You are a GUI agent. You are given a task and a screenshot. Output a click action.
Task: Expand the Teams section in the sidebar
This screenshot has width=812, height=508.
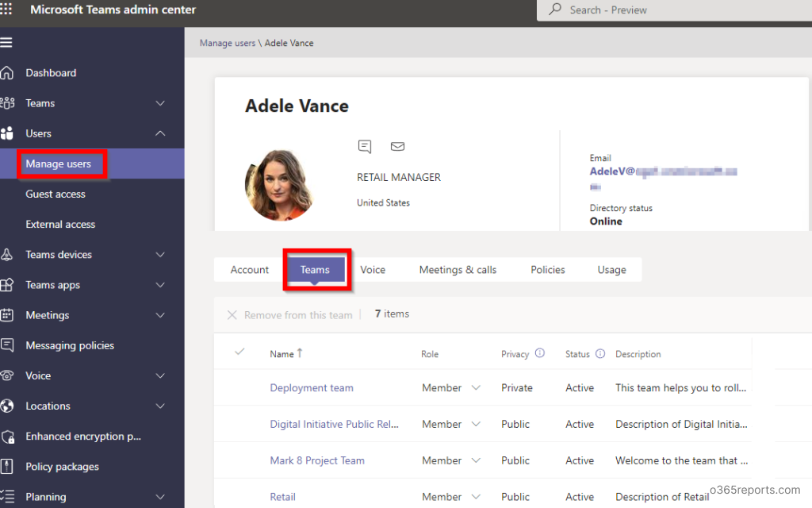[160, 102]
